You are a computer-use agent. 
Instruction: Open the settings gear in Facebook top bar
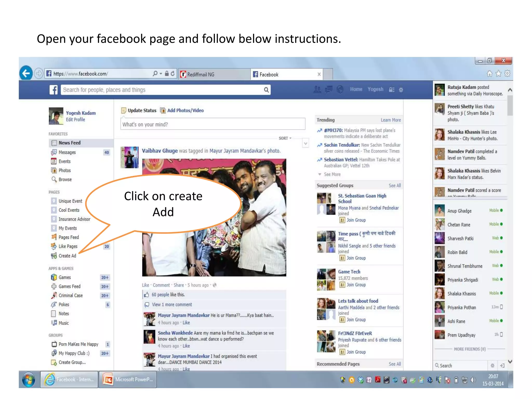(x=401, y=90)
